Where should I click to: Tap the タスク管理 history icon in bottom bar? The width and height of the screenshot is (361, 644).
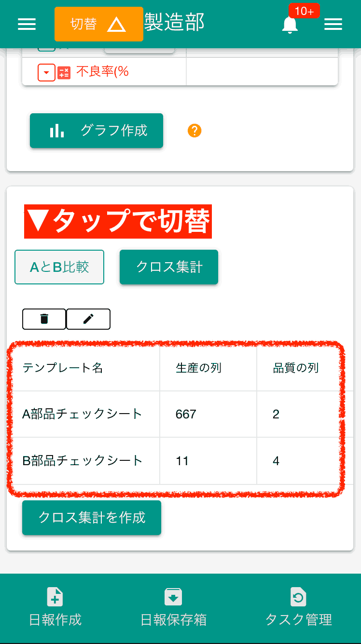(298, 597)
